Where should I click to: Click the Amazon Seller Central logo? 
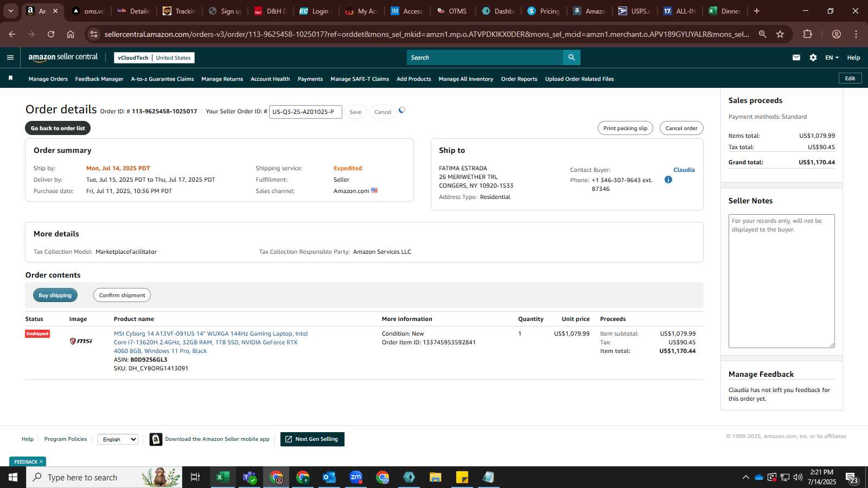(63, 57)
